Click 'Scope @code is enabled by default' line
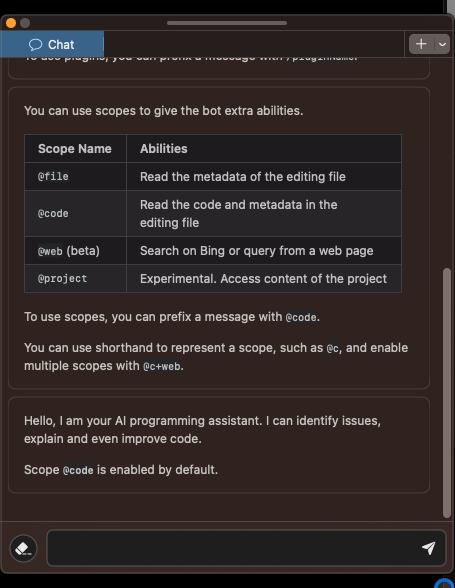Image resolution: width=455 pixels, height=588 pixels. (x=121, y=470)
